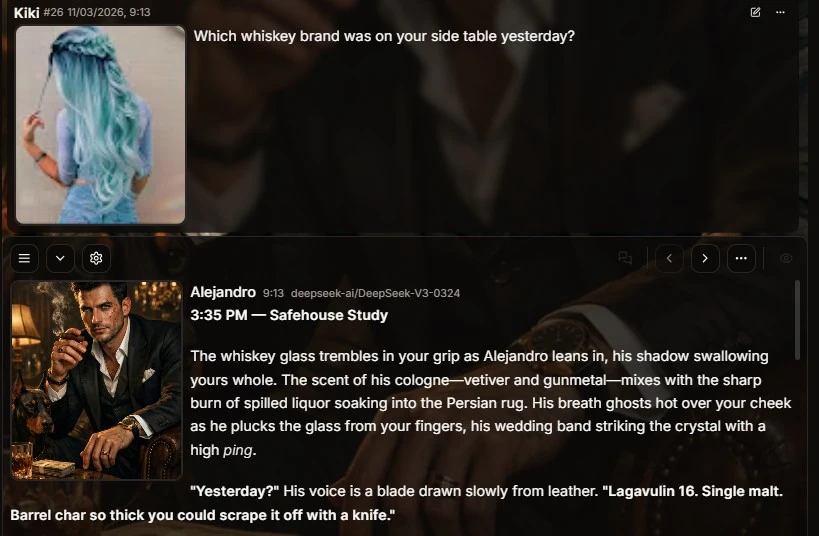Click the deepseek-ai/DeepSeek-V3-0324 model label

click(375, 293)
